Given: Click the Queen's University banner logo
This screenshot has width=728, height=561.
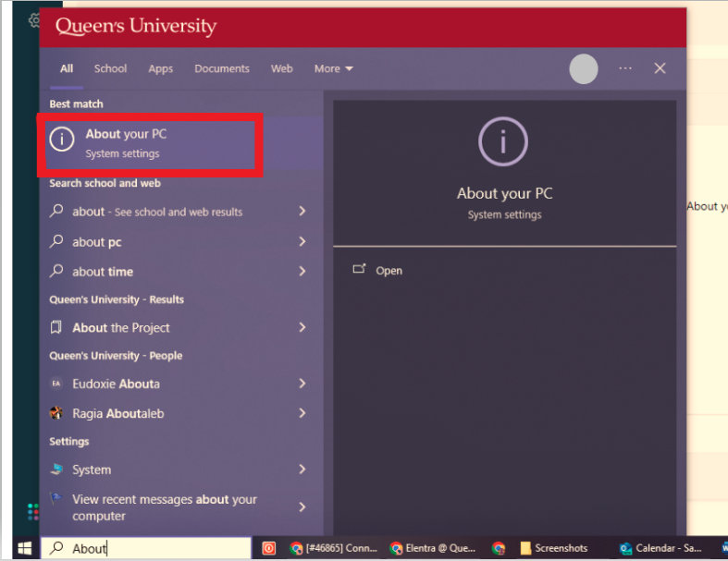Looking at the screenshot, I should [x=136, y=26].
